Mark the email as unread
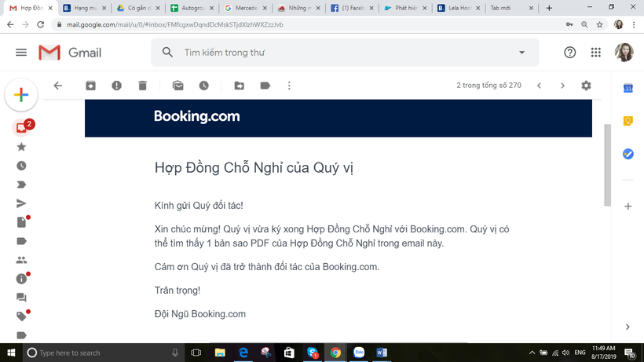Screen dimensions: 644x362 (x=177, y=86)
